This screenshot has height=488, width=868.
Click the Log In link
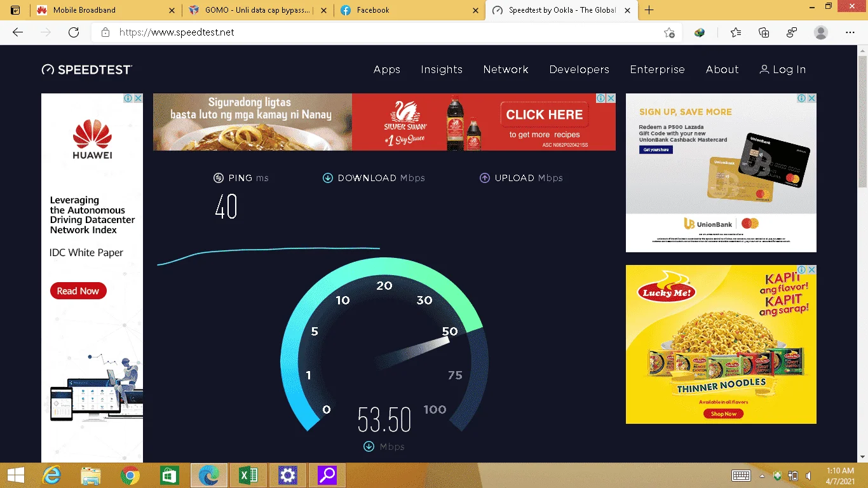(783, 70)
